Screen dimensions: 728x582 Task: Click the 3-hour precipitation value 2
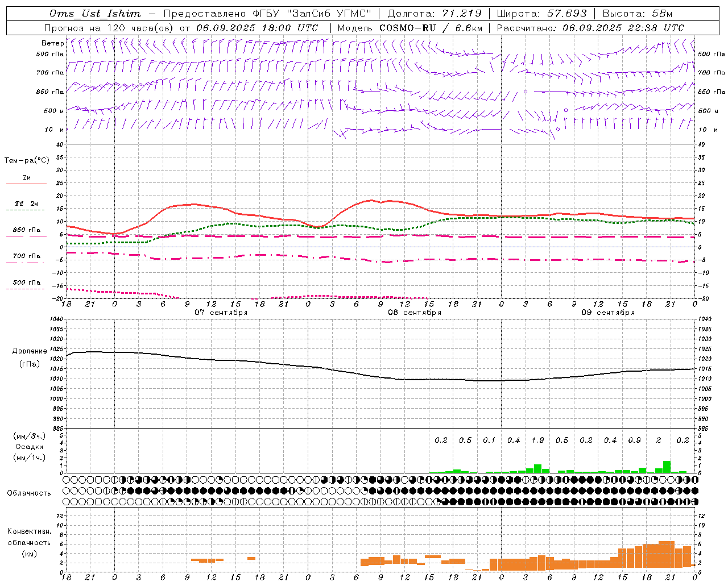point(659,440)
